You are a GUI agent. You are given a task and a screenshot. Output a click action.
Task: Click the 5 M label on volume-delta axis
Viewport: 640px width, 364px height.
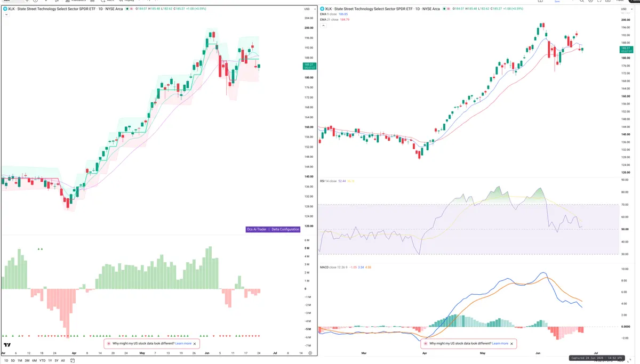click(307, 248)
